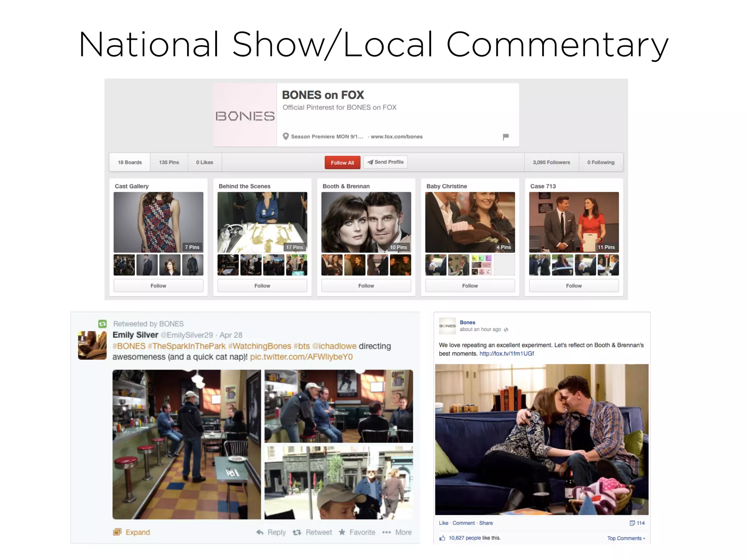Image resolution: width=747 pixels, height=560 pixels.
Task: Select the 0 Likes tab
Action: click(x=205, y=162)
